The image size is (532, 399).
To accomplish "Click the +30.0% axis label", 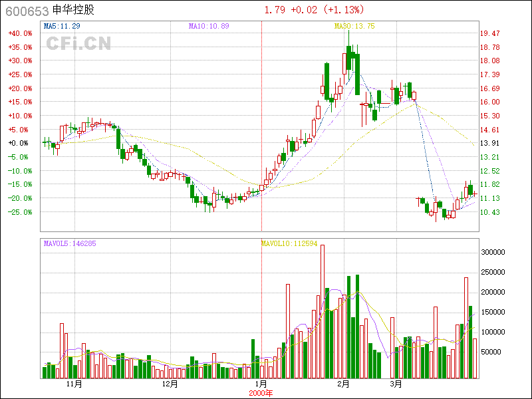I will (21, 61).
